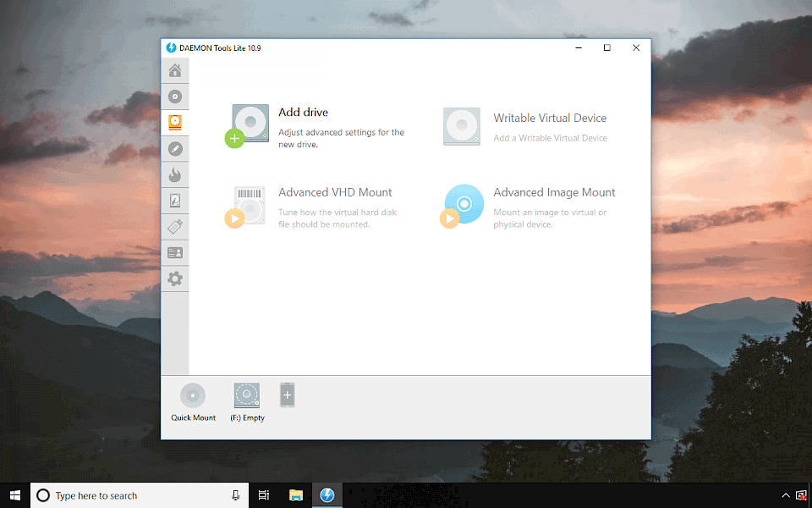Image resolution: width=812 pixels, height=508 pixels.
Task: Click the taskbar search microphone icon
Action: 236,495
